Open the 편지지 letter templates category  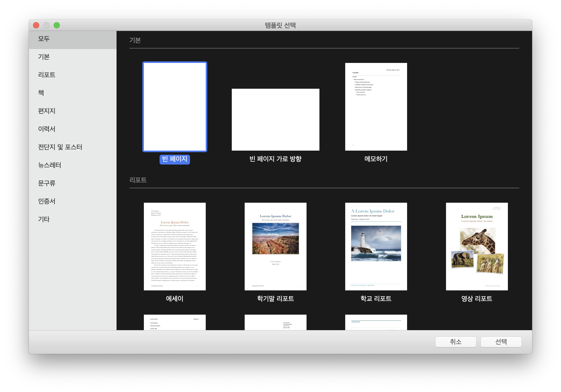point(47,111)
